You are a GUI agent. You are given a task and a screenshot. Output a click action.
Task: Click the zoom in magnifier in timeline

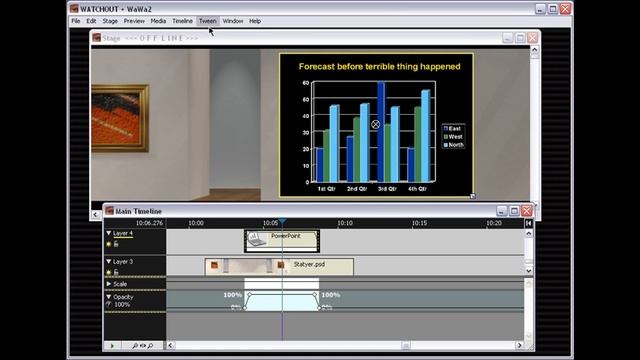tap(150, 346)
